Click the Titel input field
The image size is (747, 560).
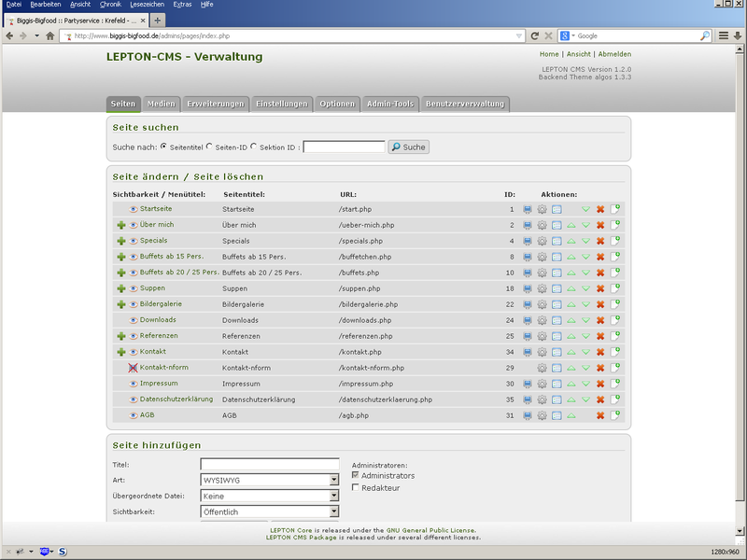click(x=270, y=464)
